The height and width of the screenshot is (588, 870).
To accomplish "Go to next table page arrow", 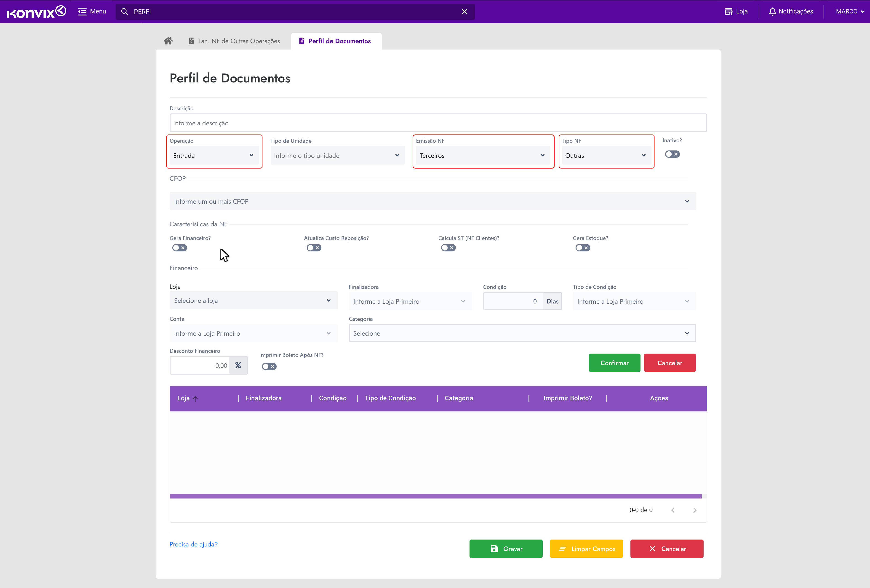I will click(694, 510).
